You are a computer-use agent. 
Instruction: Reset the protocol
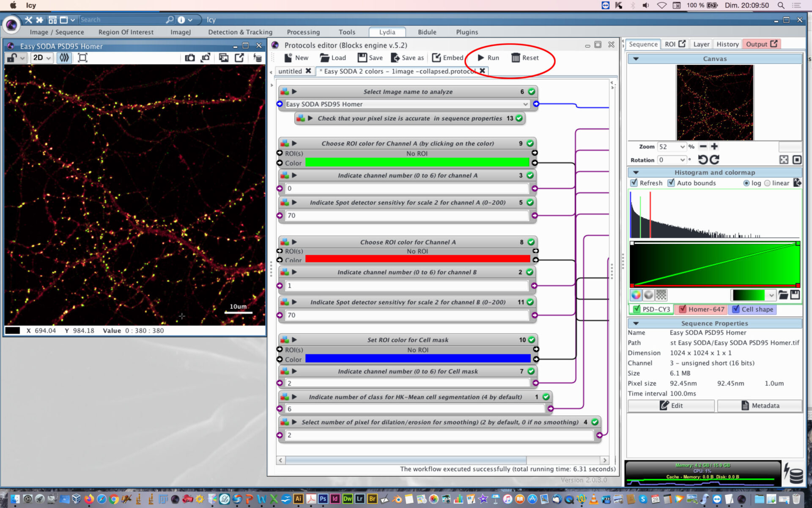pos(525,58)
